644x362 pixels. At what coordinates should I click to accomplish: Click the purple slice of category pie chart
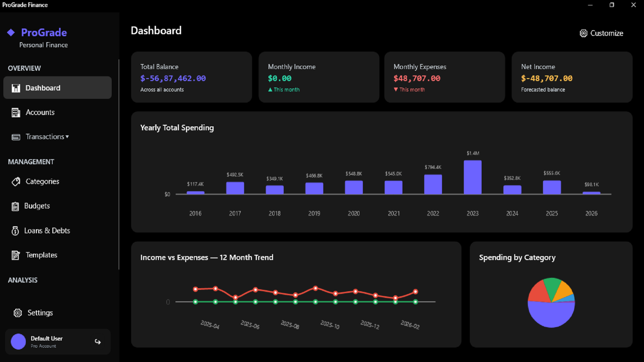point(551,315)
